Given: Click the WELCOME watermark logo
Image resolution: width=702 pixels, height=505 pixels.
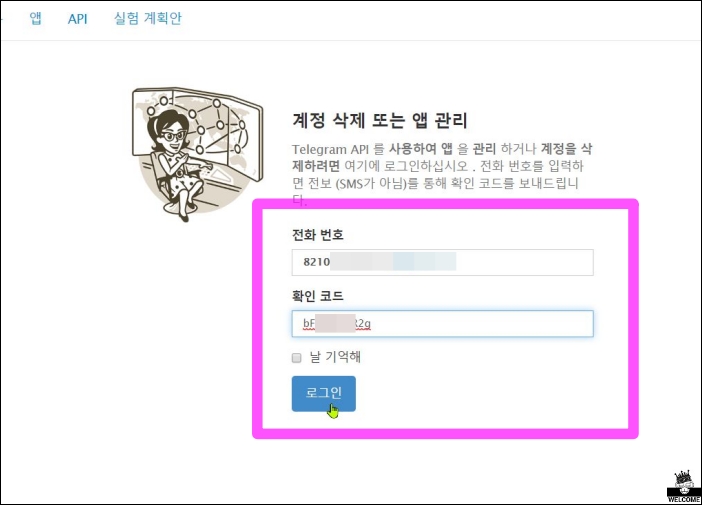Looking at the screenshot, I should [684, 486].
